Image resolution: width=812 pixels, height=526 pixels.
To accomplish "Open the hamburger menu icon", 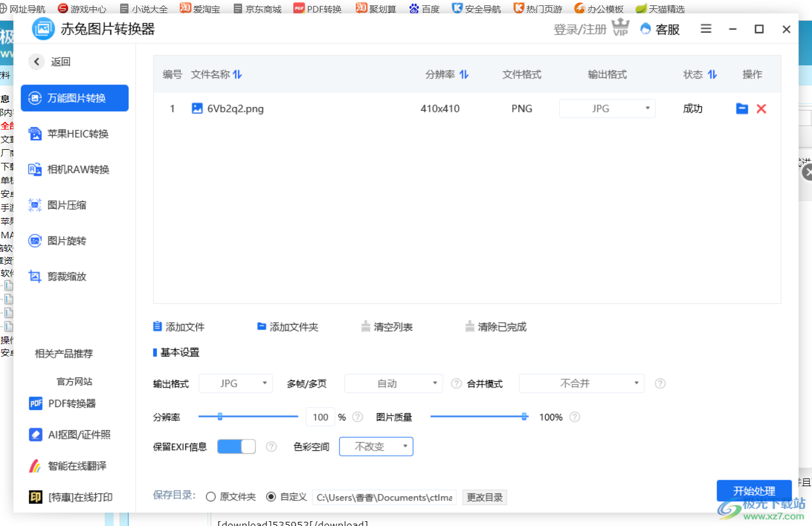I will pos(706,29).
